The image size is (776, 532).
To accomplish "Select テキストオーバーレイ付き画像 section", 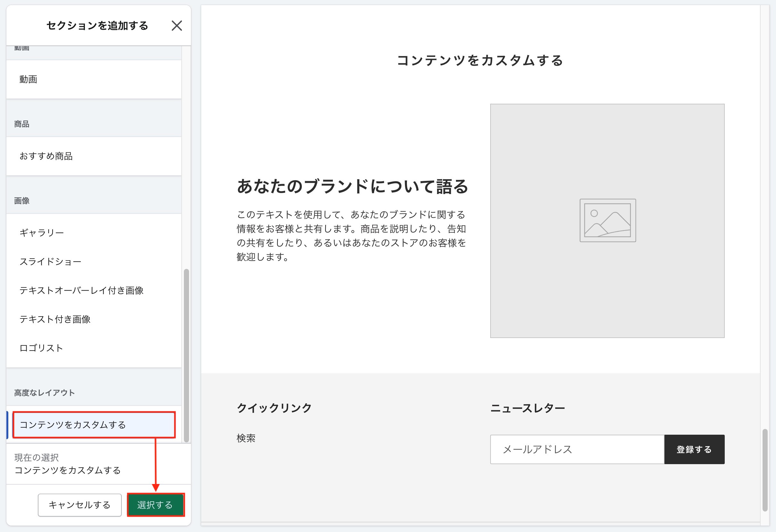I will point(94,290).
